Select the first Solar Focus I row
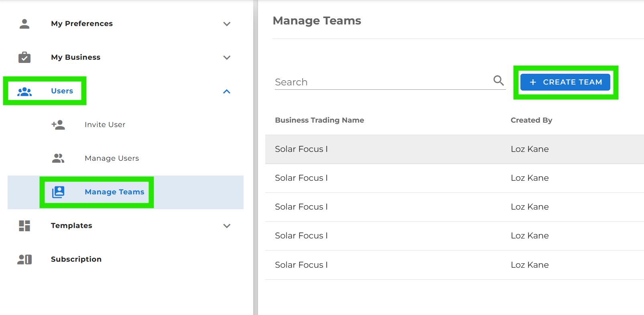The image size is (644, 315). click(301, 149)
